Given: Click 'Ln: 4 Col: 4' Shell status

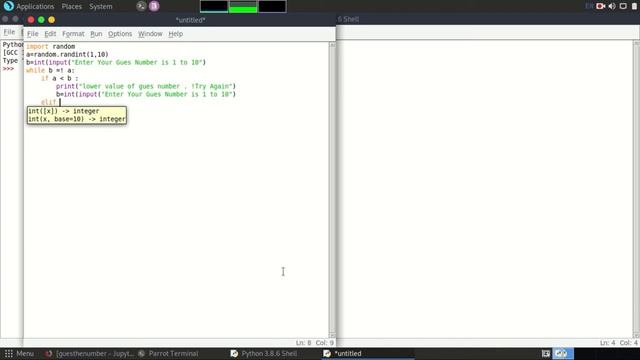Looking at the screenshot, I should click(x=618, y=343).
